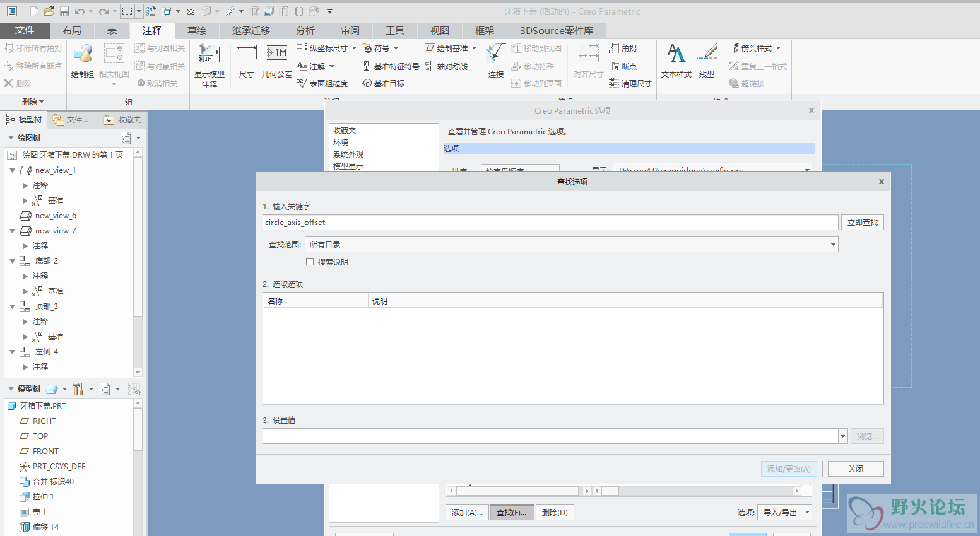Toggle the Search Description (搜索说明) checkbox
The image size is (980, 536).
coord(310,262)
